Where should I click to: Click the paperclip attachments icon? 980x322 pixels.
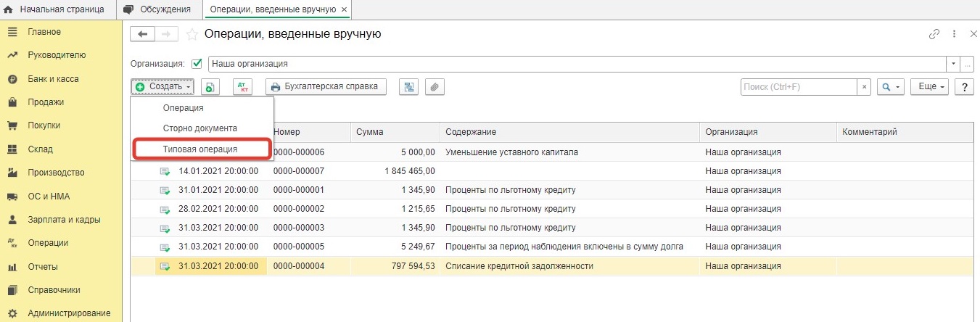pos(435,87)
